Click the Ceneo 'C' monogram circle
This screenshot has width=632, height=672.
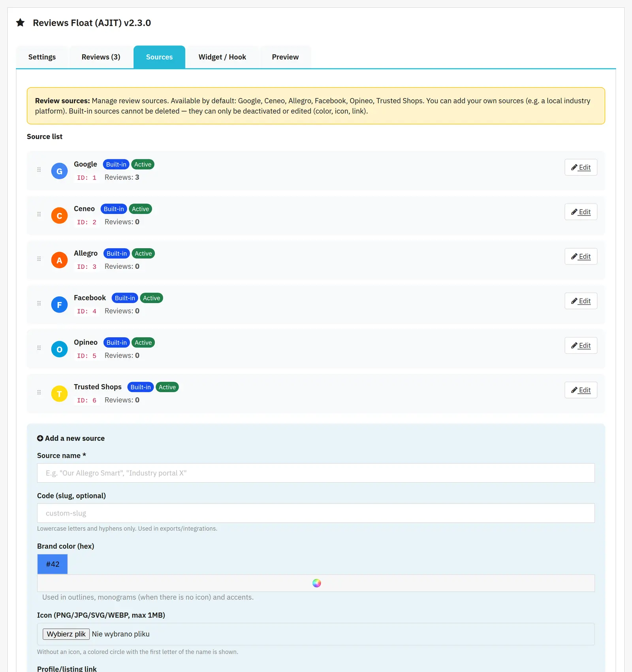[59, 215]
